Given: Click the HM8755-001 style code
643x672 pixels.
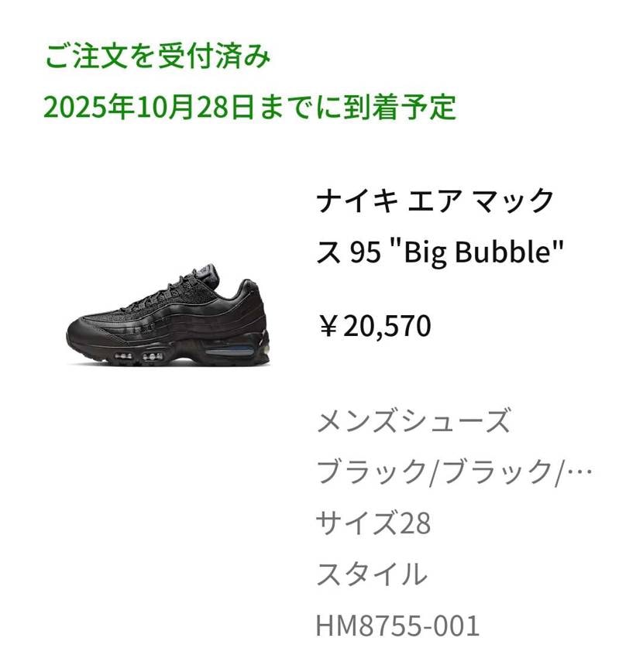Looking at the screenshot, I should 397,626.
